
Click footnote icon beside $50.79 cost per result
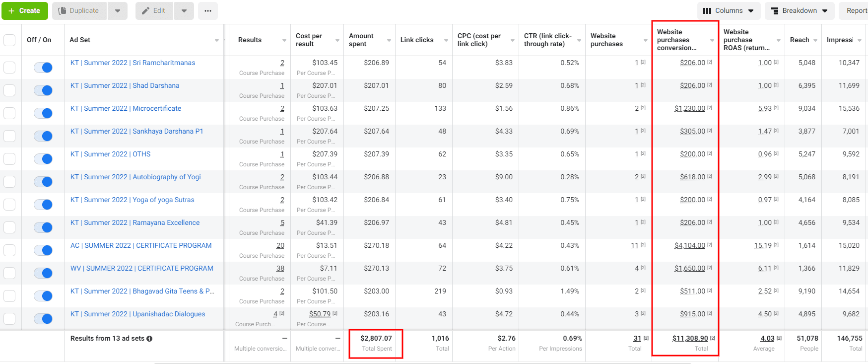(335, 313)
